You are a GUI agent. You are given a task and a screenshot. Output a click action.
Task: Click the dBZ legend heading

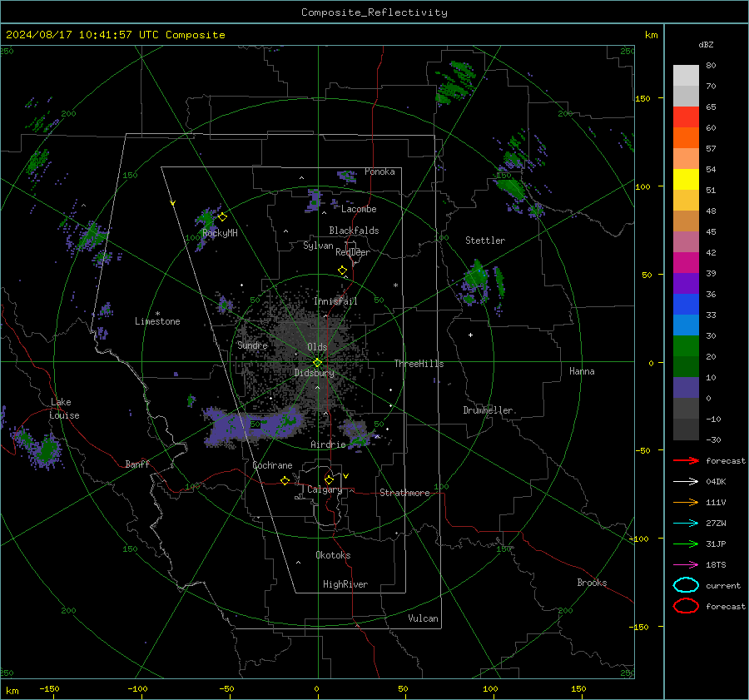(x=706, y=45)
